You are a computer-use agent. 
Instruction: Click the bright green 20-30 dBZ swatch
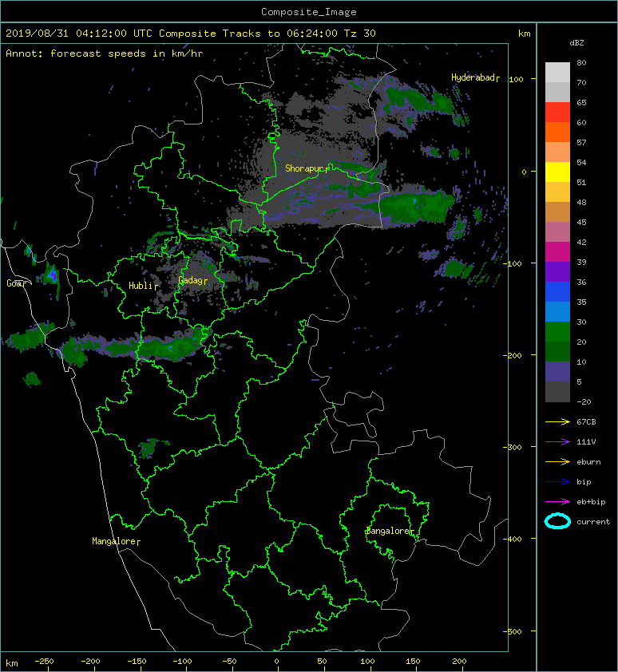557,332
